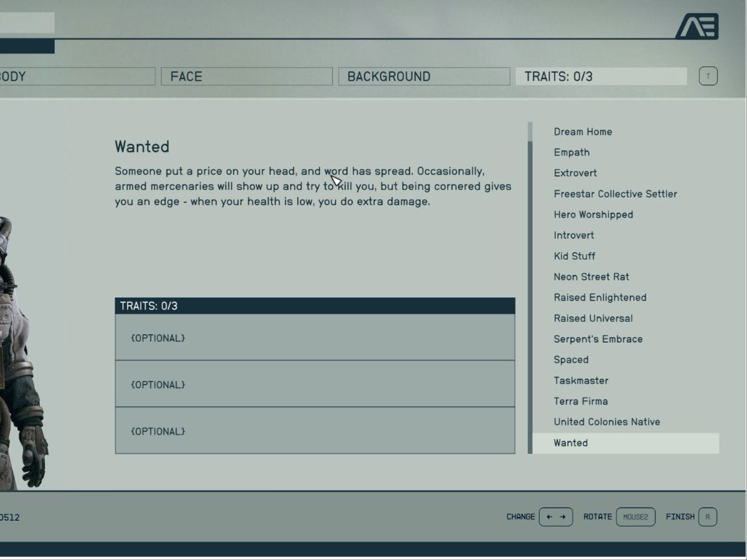The height and width of the screenshot is (560, 747).
Task: Select the third Optional trait slot
Action: [x=315, y=431]
